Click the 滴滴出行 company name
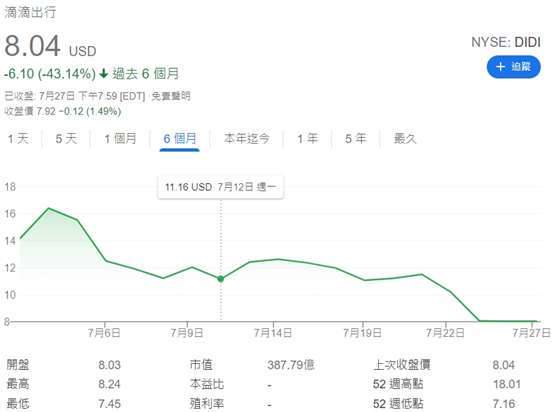 coord(30,12)
